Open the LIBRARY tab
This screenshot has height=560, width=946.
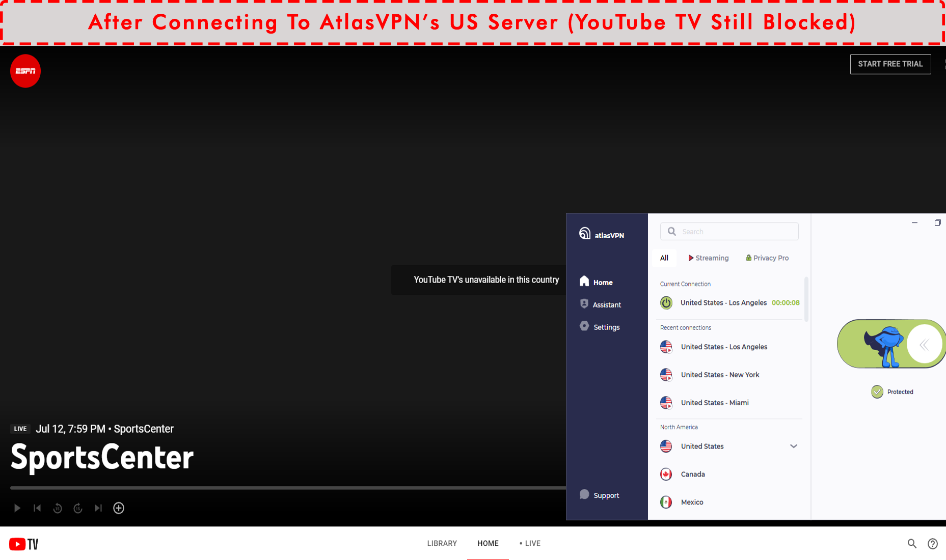[x=442, y=543]
